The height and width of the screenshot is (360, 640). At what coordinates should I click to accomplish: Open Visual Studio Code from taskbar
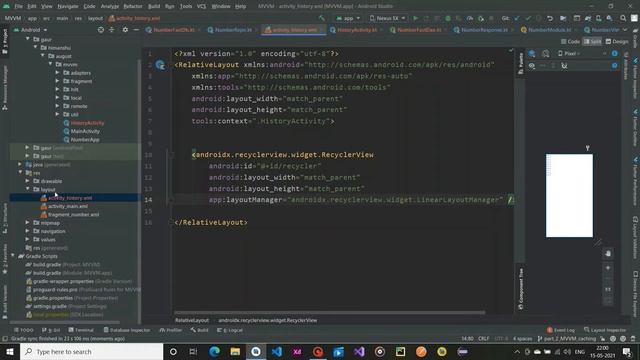point(277,351)
